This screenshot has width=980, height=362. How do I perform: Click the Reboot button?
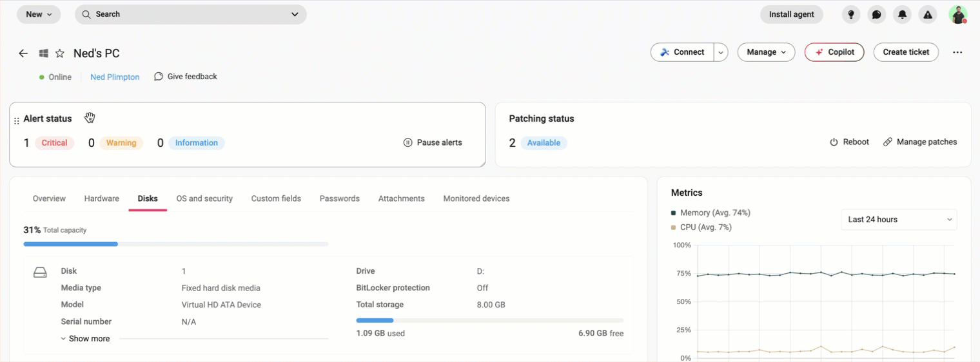[849, 142]
